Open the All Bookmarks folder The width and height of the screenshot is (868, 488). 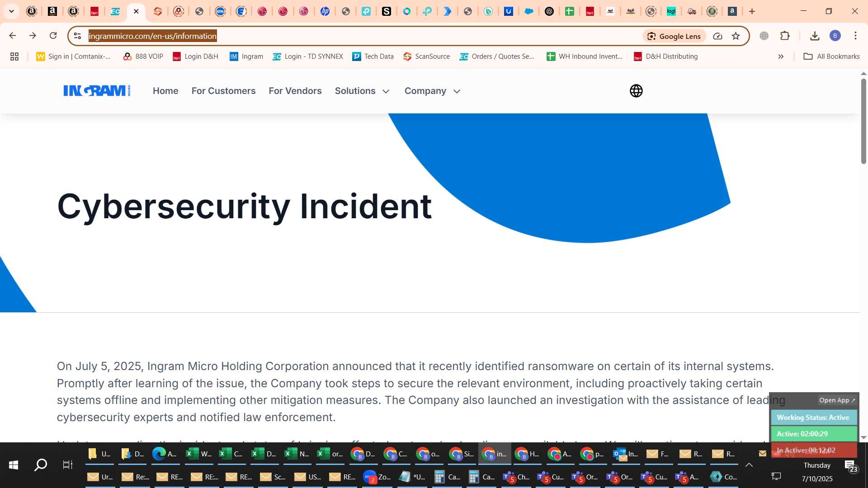[x=831, y=56]
